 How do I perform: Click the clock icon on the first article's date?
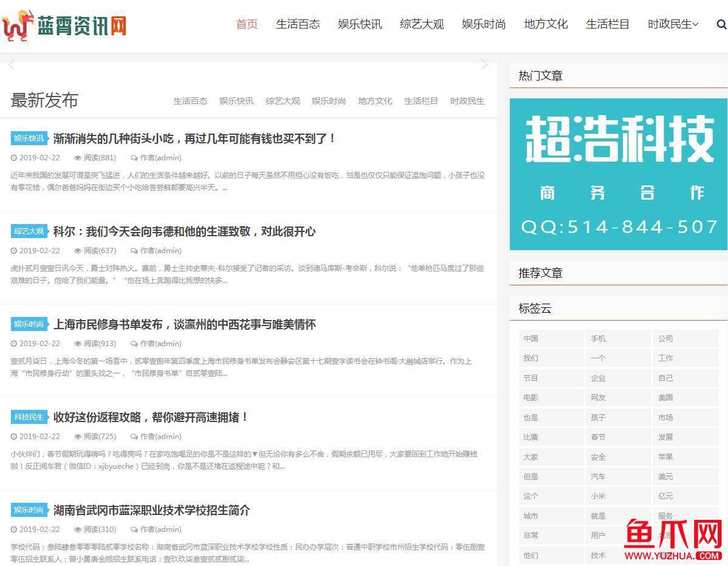13,157
